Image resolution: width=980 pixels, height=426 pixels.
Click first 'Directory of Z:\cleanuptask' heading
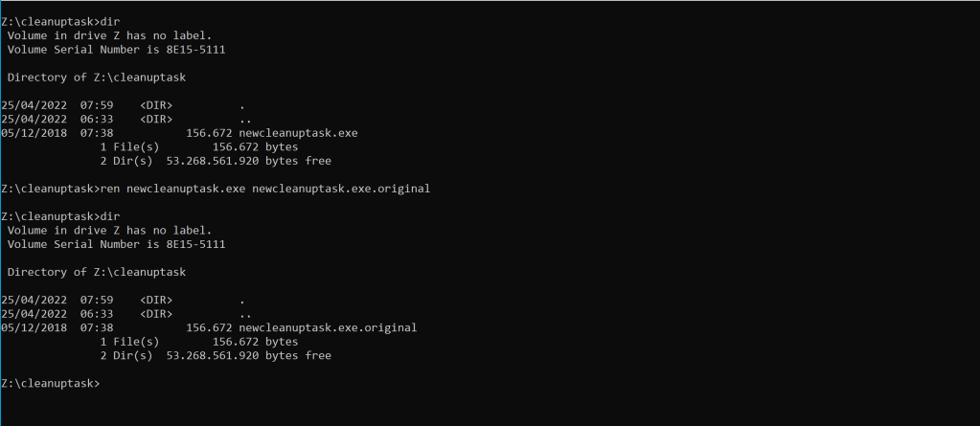96,76
